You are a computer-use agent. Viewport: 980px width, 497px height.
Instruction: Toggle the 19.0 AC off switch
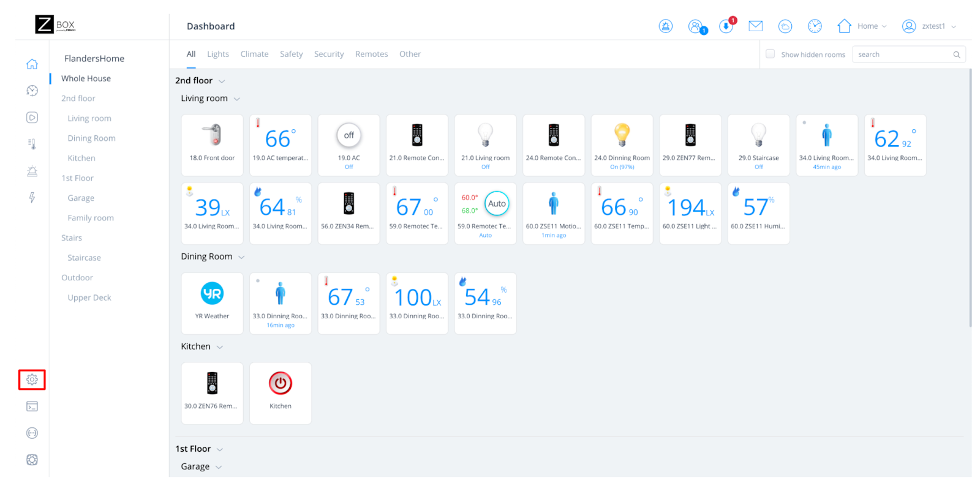tap(349, 135)
